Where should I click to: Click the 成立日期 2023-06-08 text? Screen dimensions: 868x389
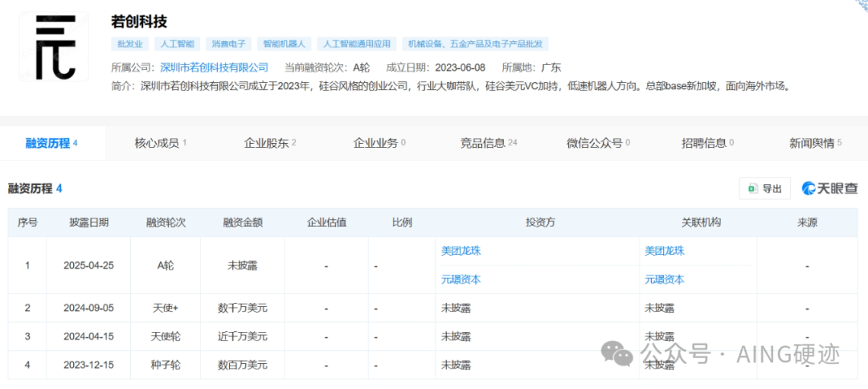click(436, 68)
